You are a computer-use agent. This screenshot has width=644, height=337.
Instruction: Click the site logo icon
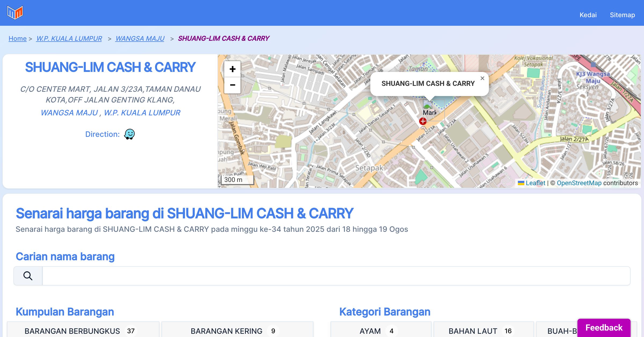pyautogui.click(x=15, y=13)
